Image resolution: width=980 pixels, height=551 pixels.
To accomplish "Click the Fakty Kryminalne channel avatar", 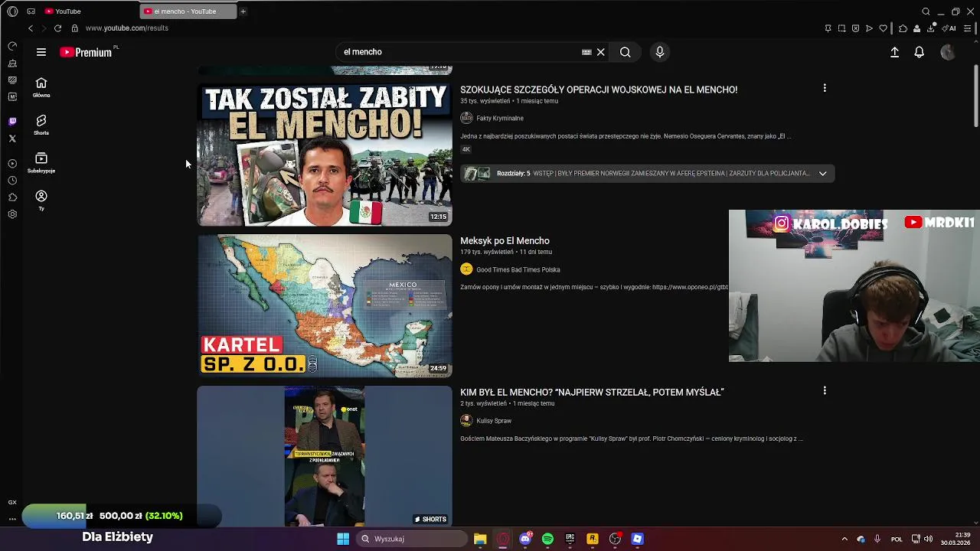I will [x=466, y=118].
